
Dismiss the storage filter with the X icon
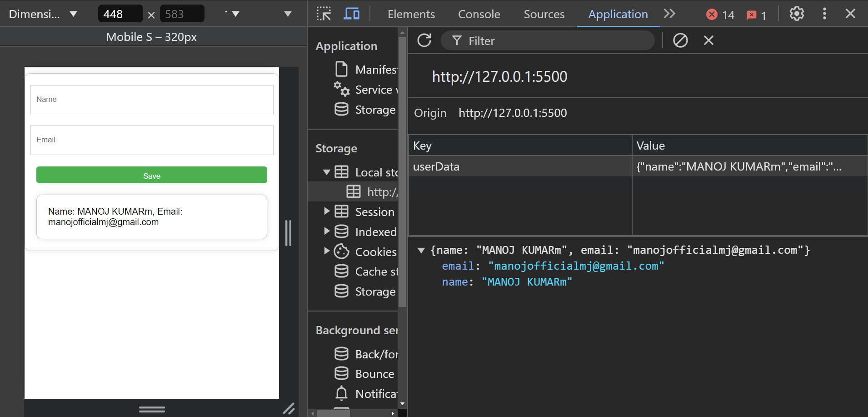[708, 40]
